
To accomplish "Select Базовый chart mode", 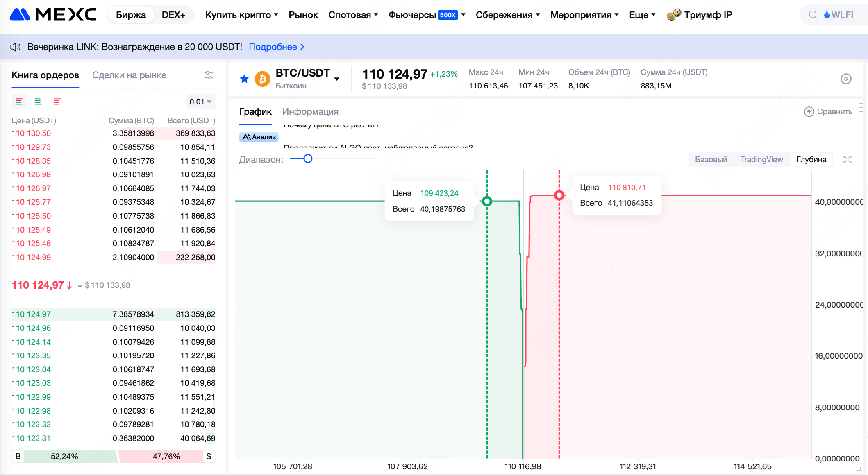I will (x=711, y=159).
